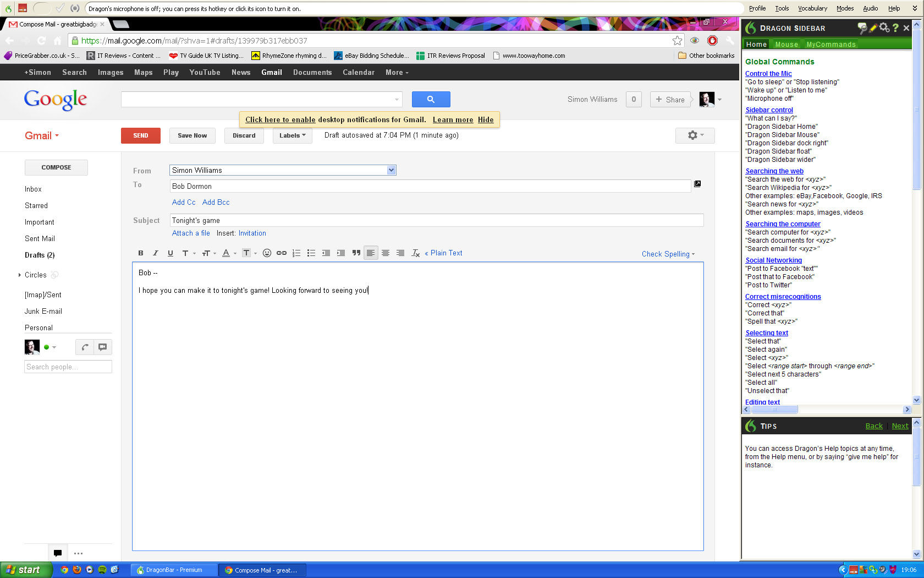
Task: Open the More menu in Google bar
Action: [x=397, y=73]
